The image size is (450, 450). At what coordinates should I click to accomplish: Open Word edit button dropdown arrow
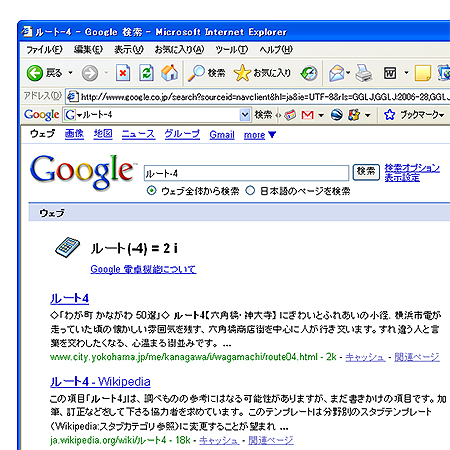point(406,72)
